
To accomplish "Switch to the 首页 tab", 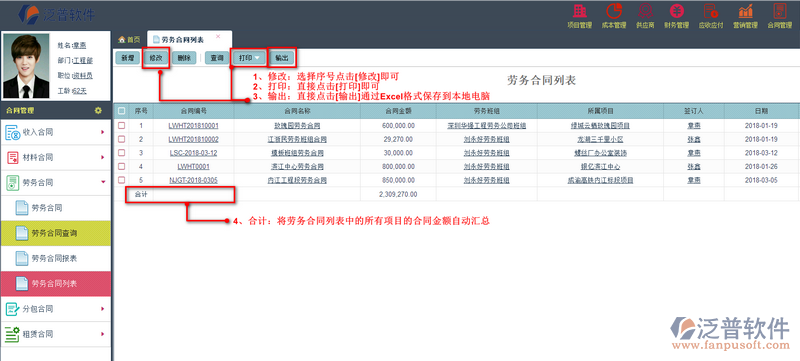I will [129, 39].
